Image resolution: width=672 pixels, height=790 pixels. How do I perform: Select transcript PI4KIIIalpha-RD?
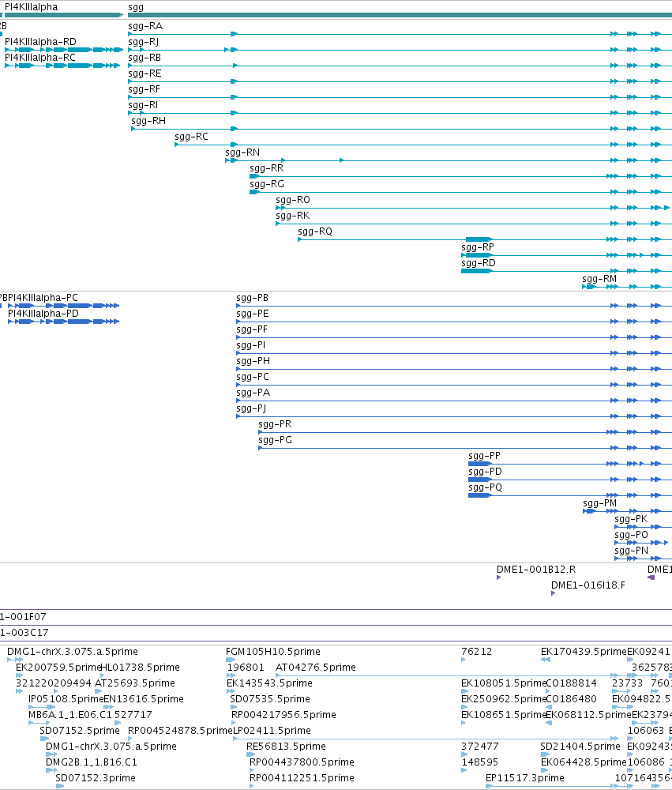coord(40,42)
